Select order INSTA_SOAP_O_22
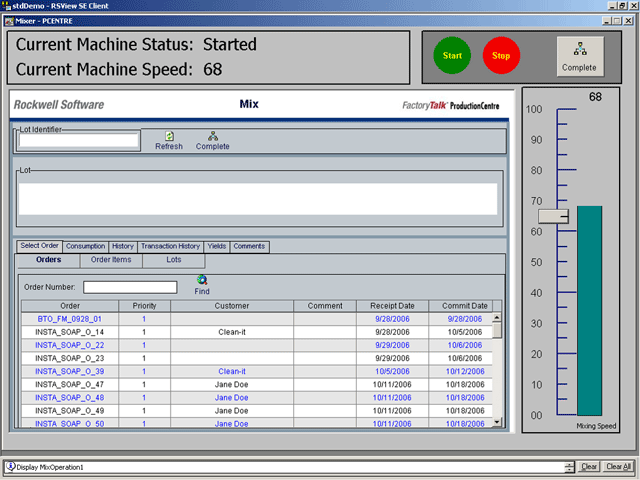 [x=69, y=345]
